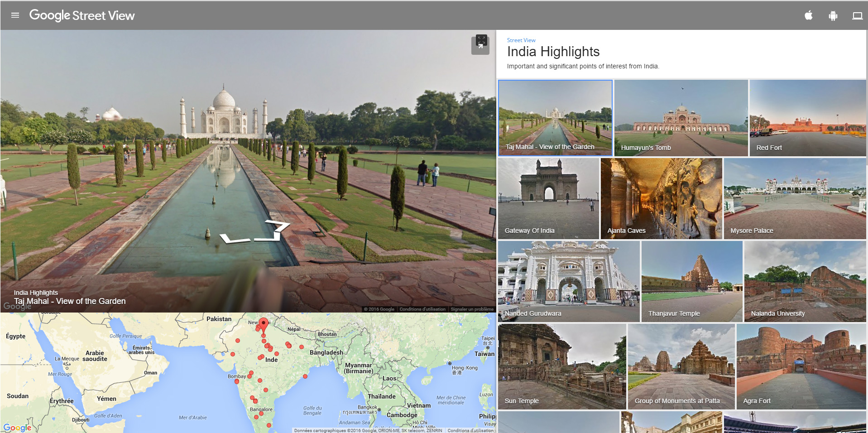Click the Android app icon
Viewport: 868px width, 433px height.
[833, 16]
